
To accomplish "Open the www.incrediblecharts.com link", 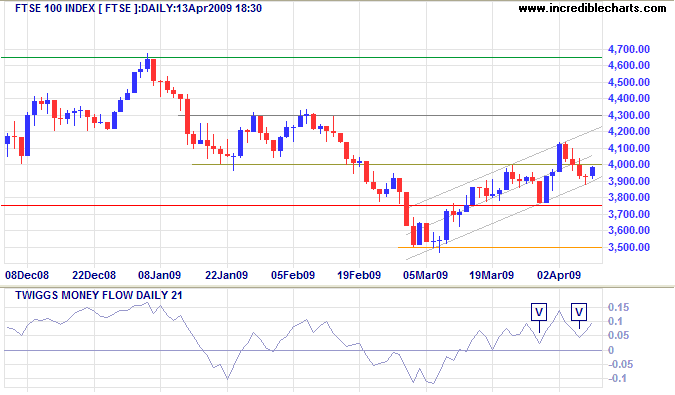I will (592, 8).
